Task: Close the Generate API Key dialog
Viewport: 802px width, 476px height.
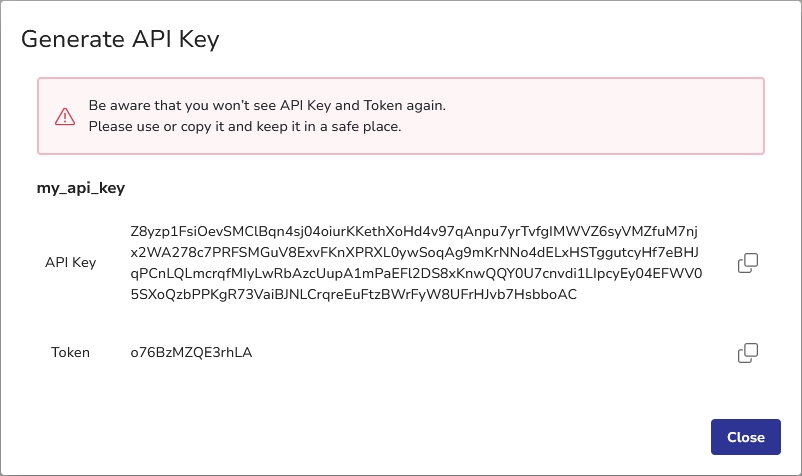Action: pyautogui.click(x=745, y=437)
